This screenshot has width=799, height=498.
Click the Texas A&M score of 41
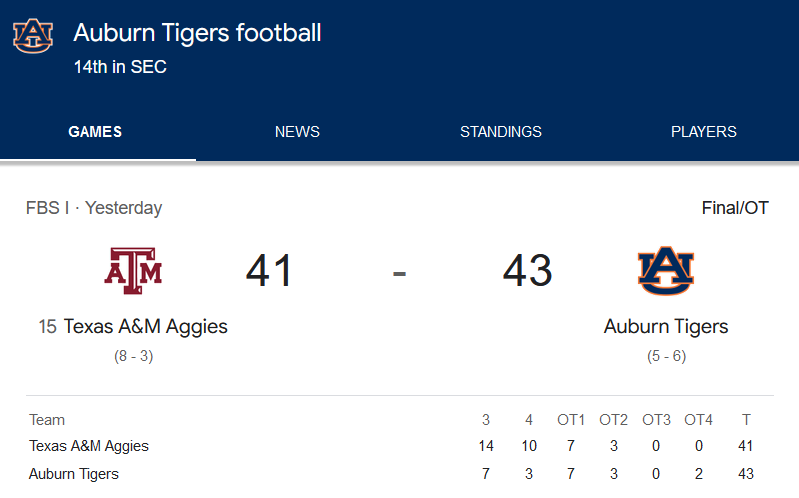pyautogui.click(x=270, y=271)
